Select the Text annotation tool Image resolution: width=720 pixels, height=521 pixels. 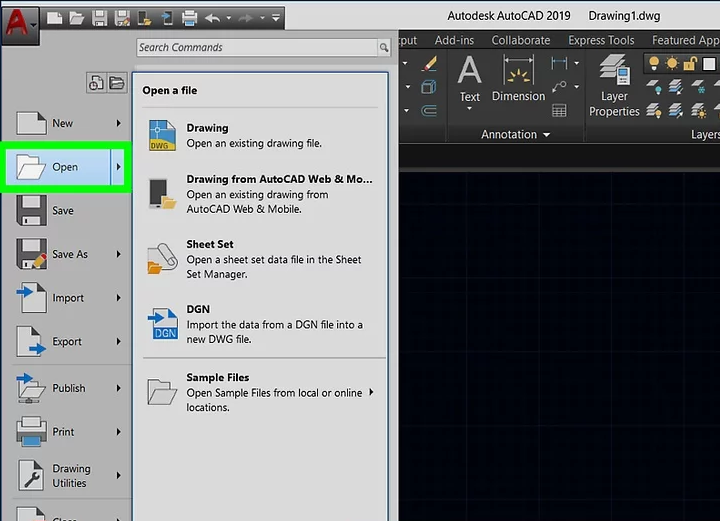click(469, 80)
